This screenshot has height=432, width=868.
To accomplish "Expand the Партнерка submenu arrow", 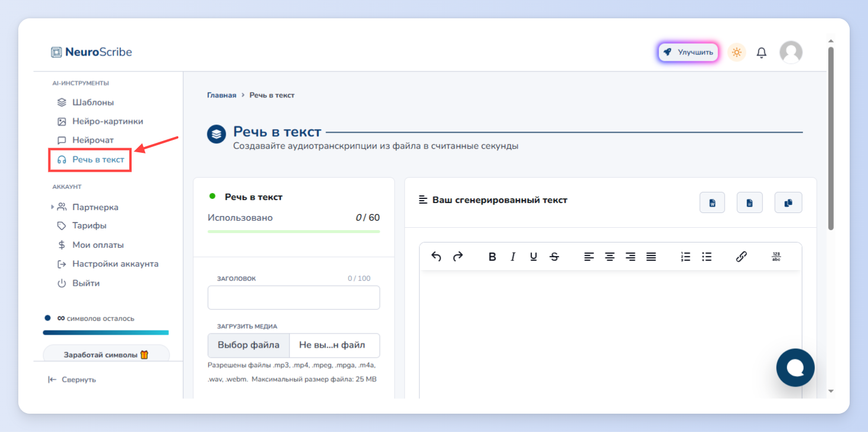I will (53, 207).
